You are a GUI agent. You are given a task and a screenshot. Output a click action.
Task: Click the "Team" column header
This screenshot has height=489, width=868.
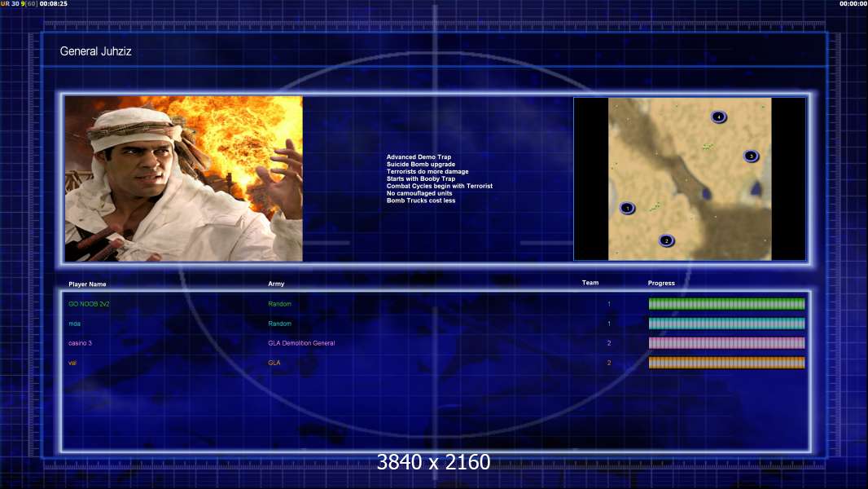click(x=590, y=283)
